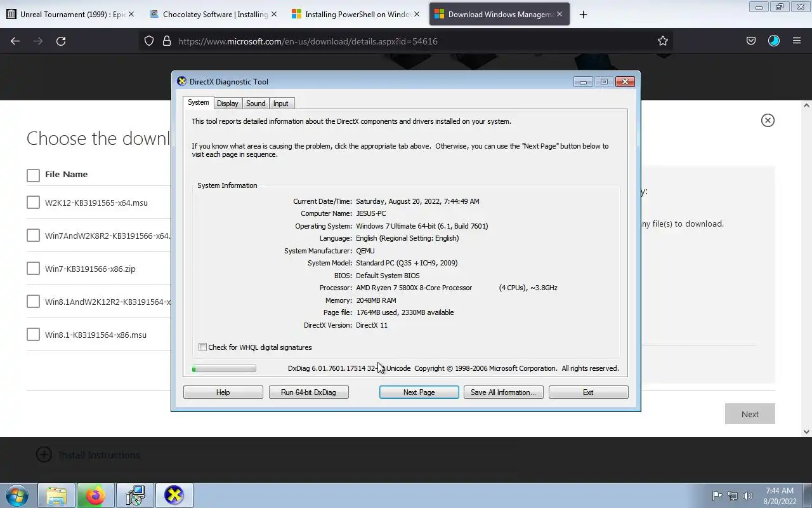Screen dimensions: 812x508
Task: Click Save All Information button
Action: pyautogui.click(x=503, y=392)
